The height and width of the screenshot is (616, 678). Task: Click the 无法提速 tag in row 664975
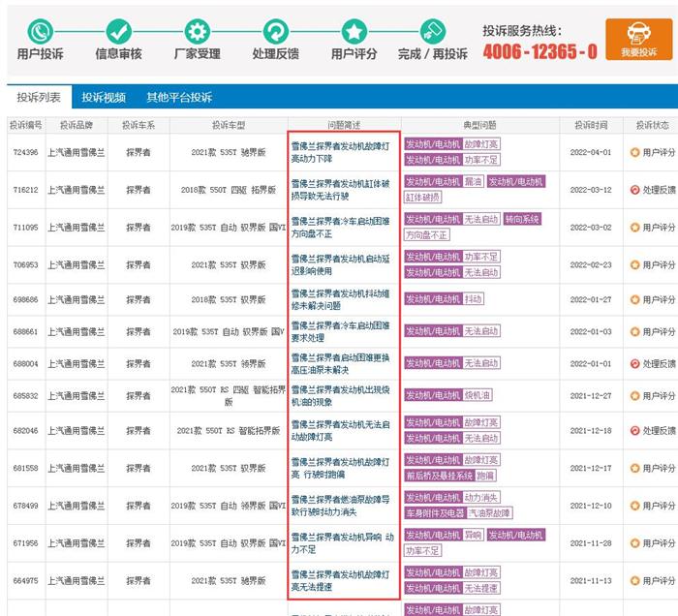click(x=481, y=588)
